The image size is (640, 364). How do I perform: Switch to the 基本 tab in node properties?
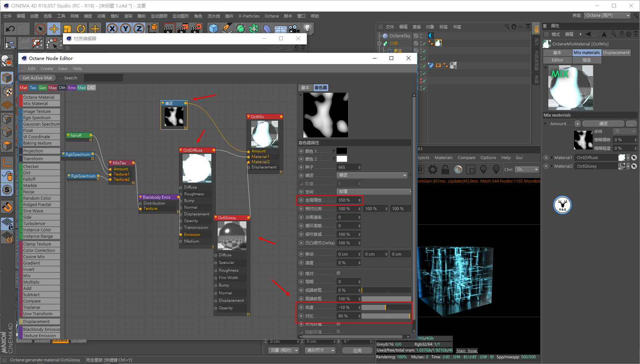305,88
